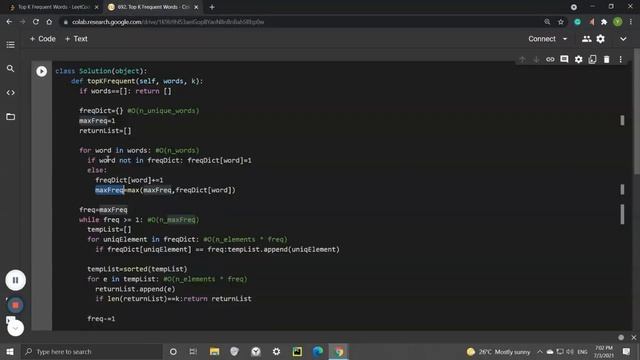This screenshot has height=360, width=640.
Task: Click the page vertical scrollbar thumb
Action: pyautogui.click(x=637, y=111)
